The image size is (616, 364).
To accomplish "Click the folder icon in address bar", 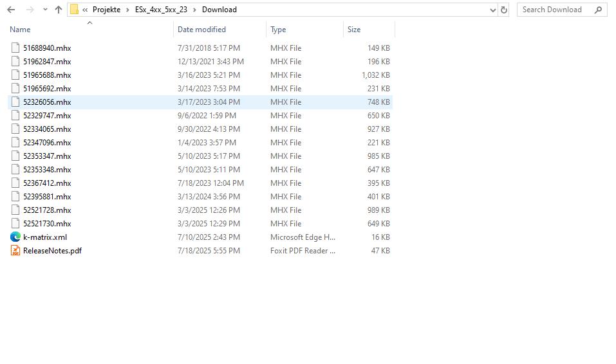I will click(74, 10).
